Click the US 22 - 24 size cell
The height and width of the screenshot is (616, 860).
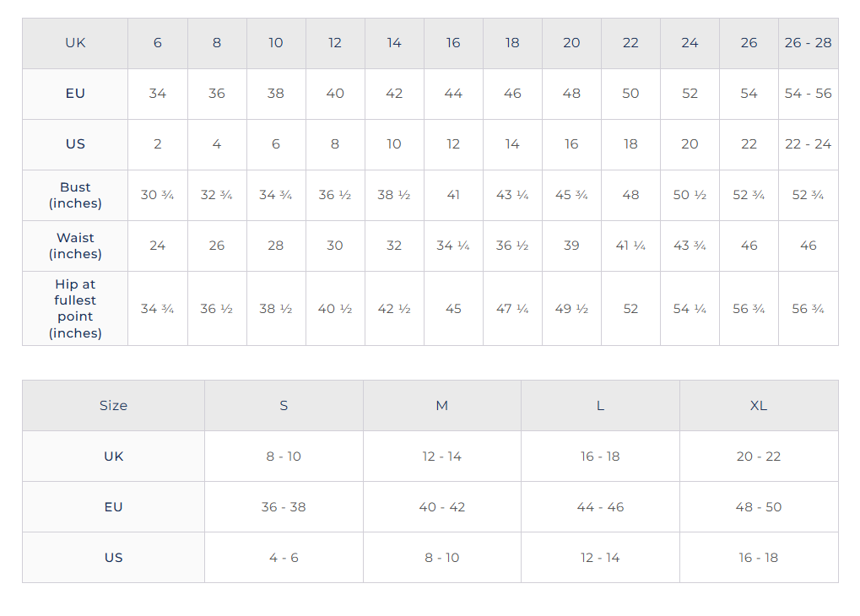[808, 144]
